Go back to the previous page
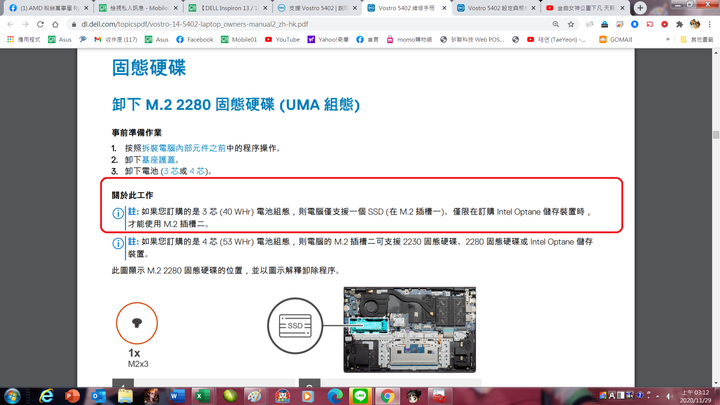This screenshot has width=720, height=405. click(x=10, y=24)
